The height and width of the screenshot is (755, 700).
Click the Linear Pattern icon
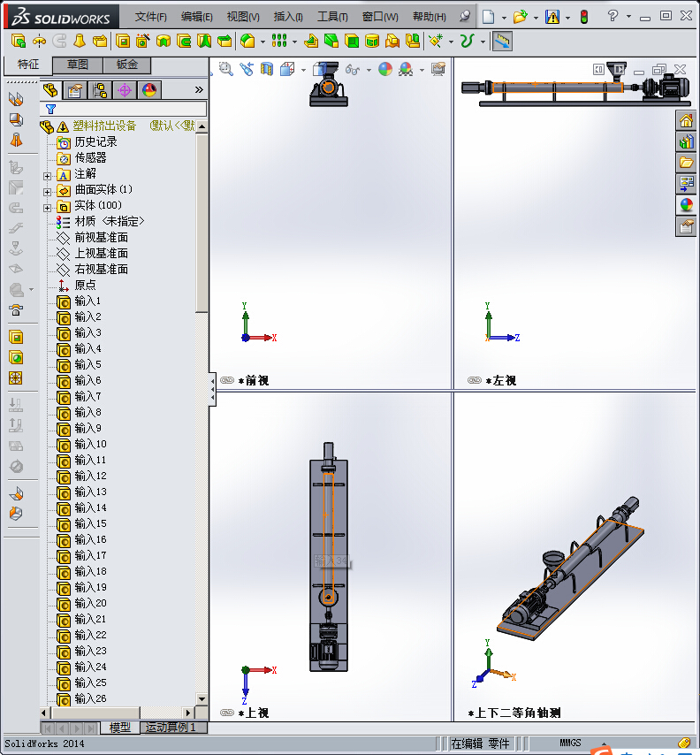[279, 41]
